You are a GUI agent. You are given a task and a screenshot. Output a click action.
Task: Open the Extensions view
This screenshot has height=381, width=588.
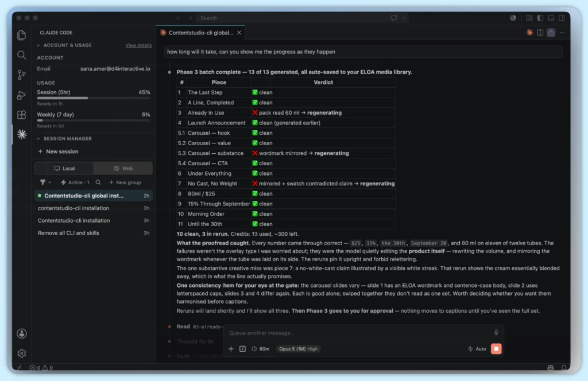click(22, 114)
